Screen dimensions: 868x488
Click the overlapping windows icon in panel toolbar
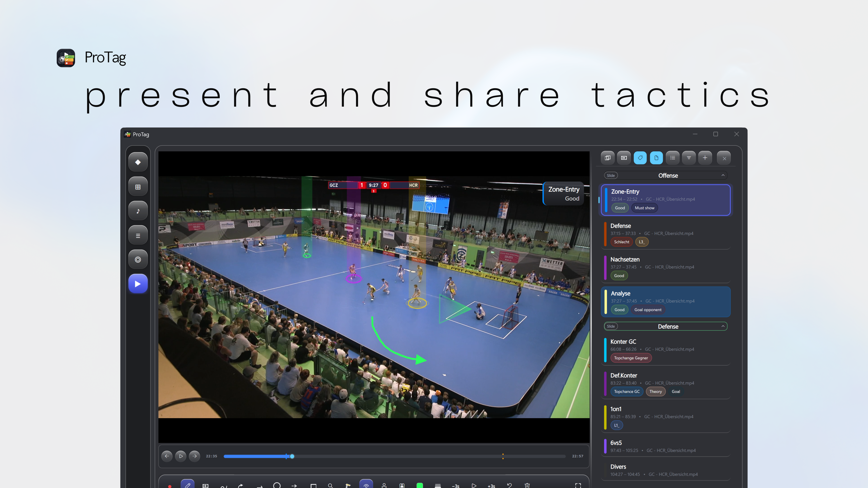pyautogui.click(x=608, y=158)
